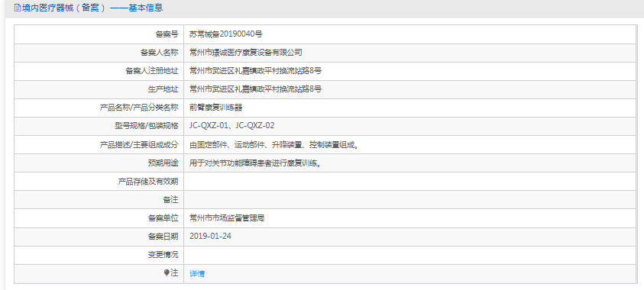Click the 备案人注册地址 label

[x=152, y=71]
